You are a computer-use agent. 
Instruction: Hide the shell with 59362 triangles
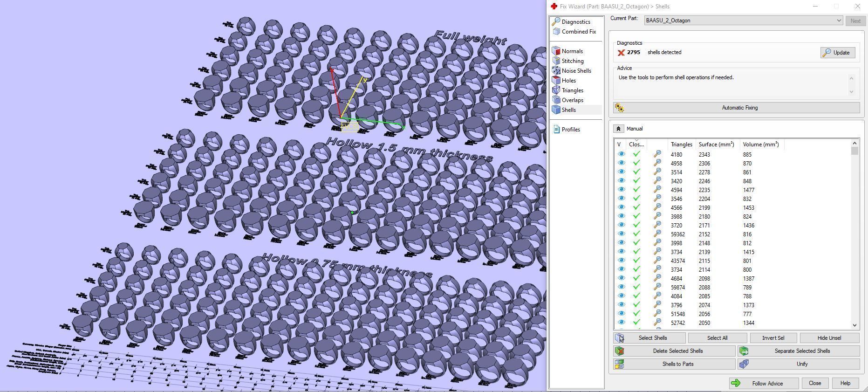(621, 234)
